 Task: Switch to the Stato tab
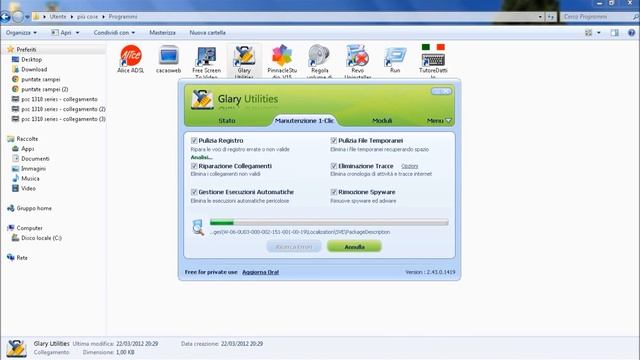tap(227, 121)
